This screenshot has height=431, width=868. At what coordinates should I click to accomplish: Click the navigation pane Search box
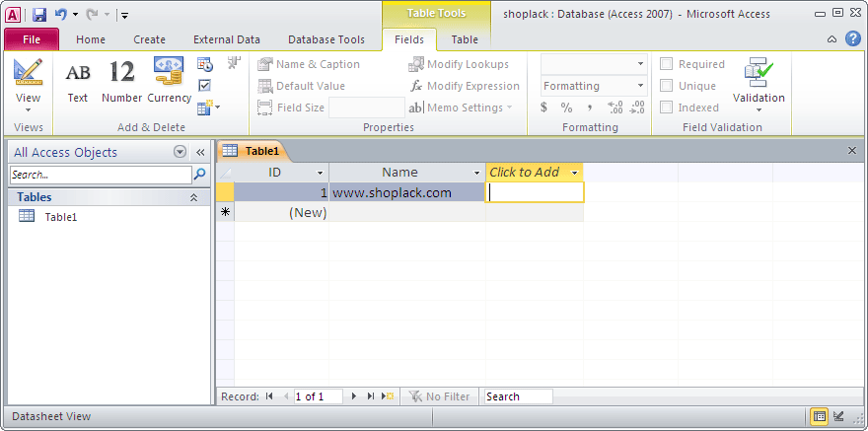click(101, 175)
